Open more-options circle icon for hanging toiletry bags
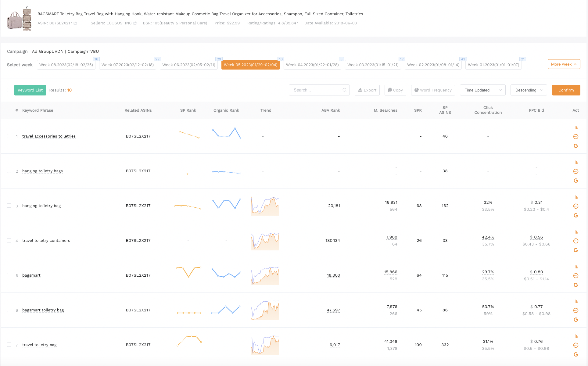Screen dimensions: 588x366 (x=576, y=171)
